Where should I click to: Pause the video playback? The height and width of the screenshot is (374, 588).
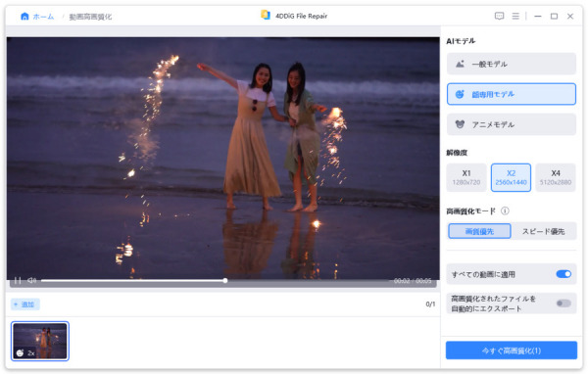[18, 280]
